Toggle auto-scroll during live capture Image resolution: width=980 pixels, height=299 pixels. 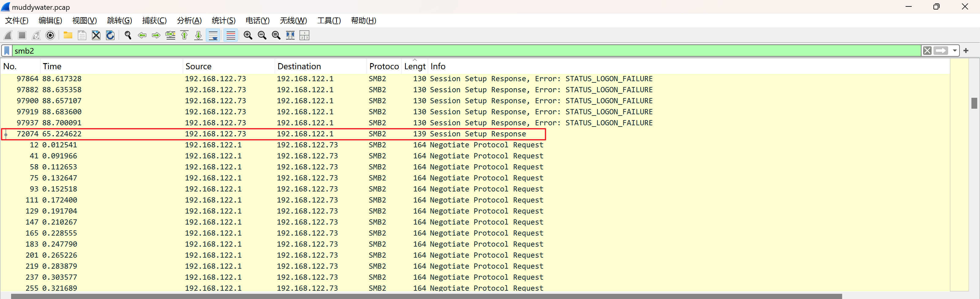pos(213,35)
